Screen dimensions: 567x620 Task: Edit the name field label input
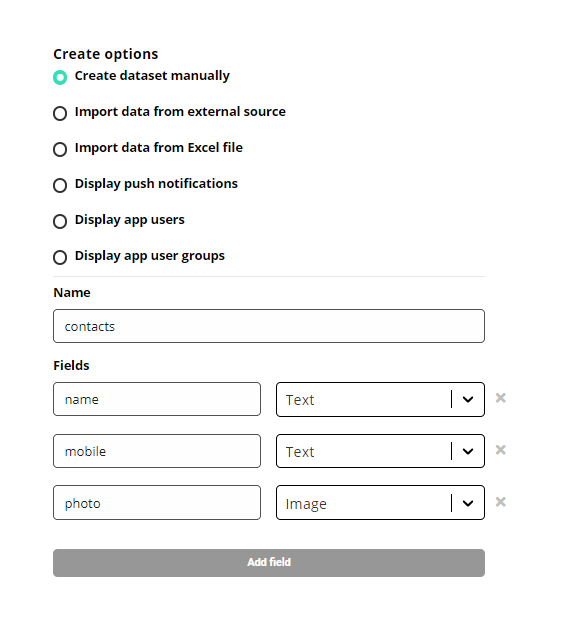(157, 399)
